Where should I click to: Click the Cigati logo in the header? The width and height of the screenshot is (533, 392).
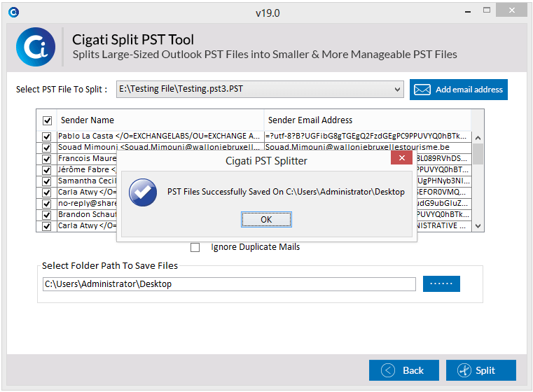(x=36, y=47)
